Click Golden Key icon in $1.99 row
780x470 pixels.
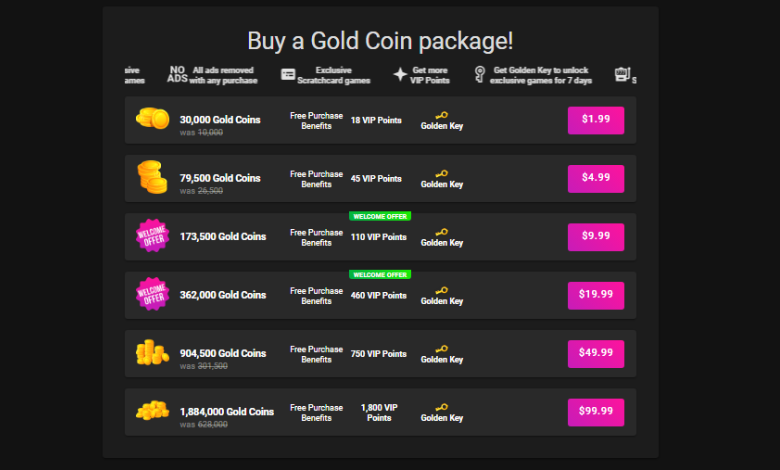point(441,115)
